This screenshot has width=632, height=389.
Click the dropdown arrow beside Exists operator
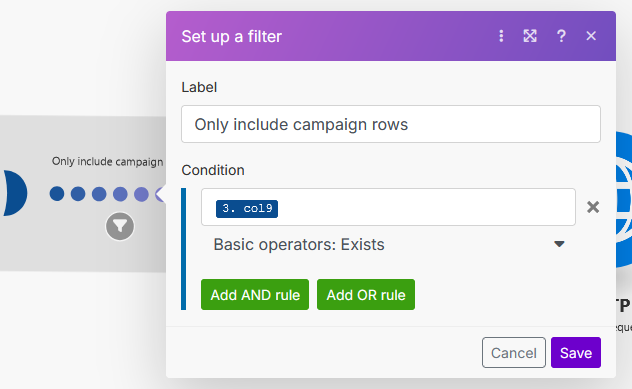coord(559,244)
